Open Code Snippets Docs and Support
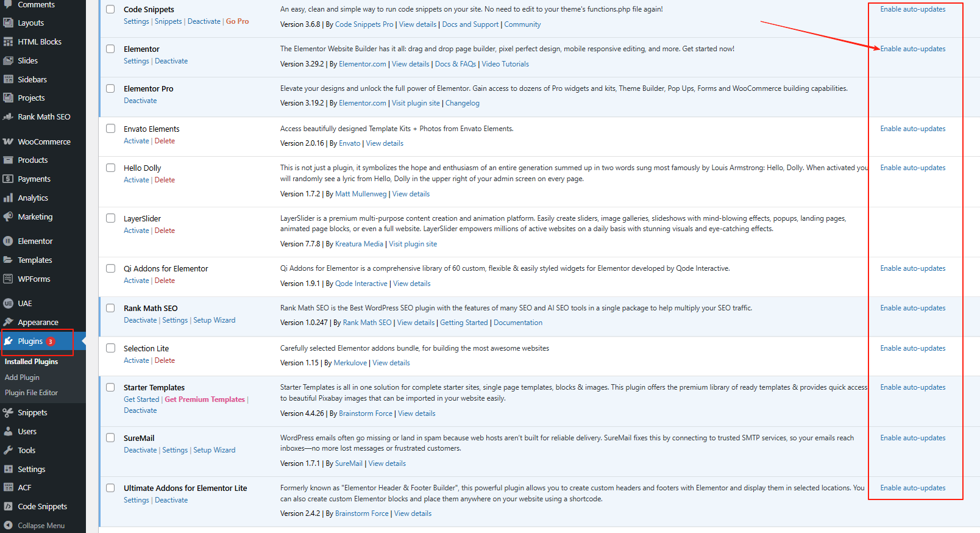This screenshot has width=980, height=533. point(470,24)
